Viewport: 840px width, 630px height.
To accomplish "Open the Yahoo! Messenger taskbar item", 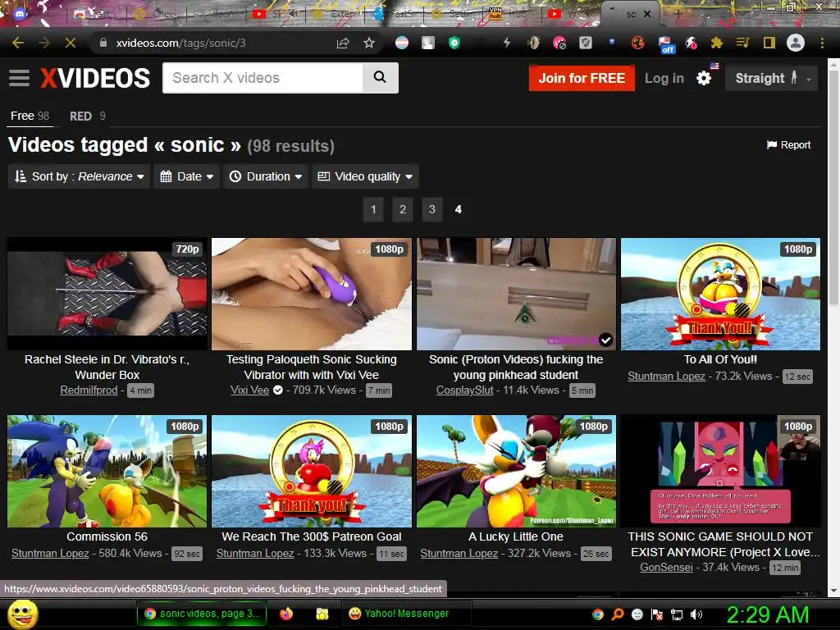I will pos(407,614).
